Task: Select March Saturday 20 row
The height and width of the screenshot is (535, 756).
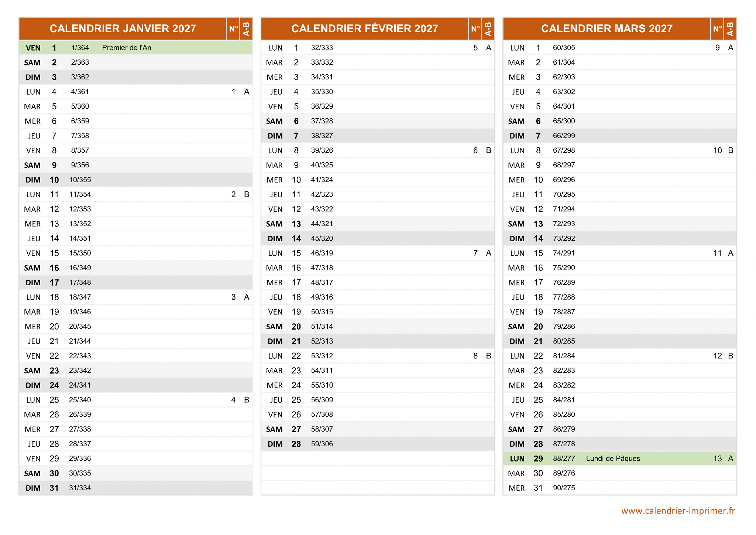Action: click(x=619, y=327)
